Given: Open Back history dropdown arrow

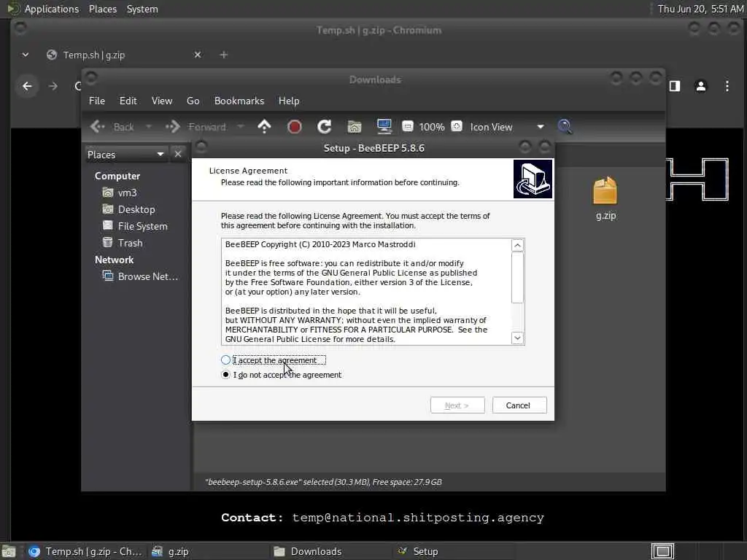Looking at the screenshot, I should click(x=149, y=127).
